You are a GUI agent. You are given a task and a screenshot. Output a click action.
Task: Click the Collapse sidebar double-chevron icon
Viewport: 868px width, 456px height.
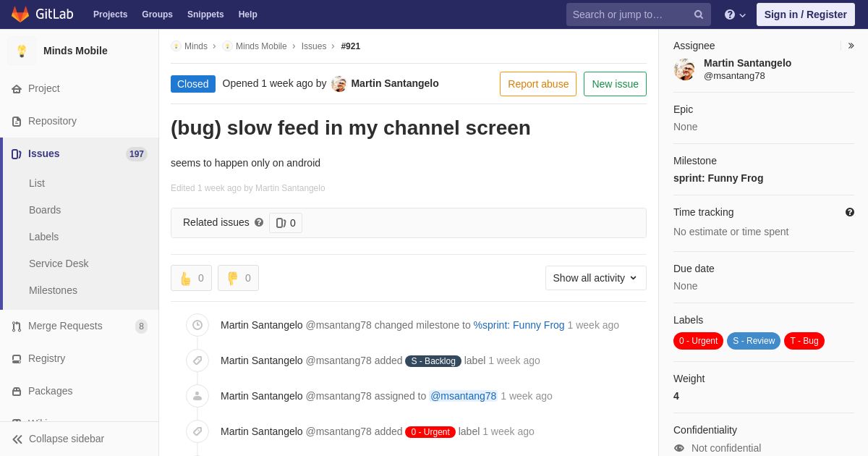[17, 439]
